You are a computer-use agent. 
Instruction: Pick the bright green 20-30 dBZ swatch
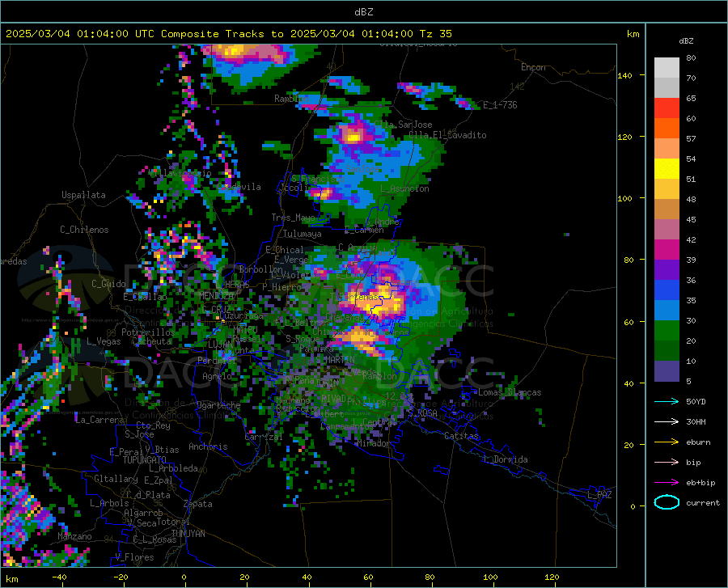click(x=667, y=331)
